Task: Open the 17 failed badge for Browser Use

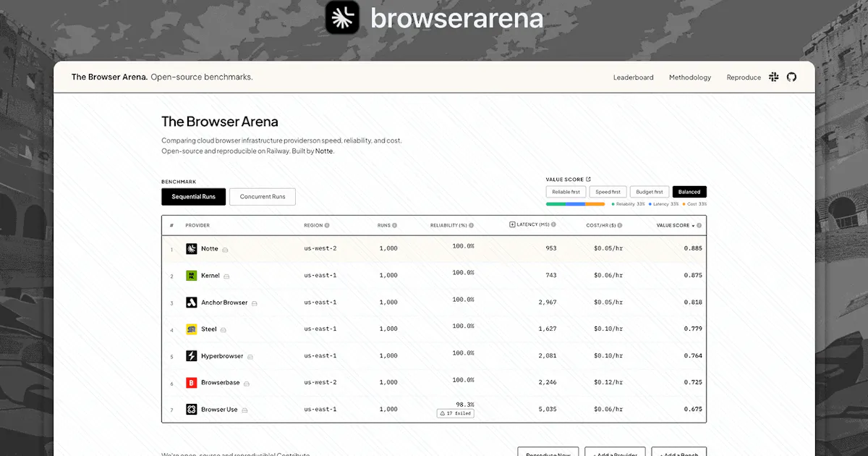Action: click(456, 413)
